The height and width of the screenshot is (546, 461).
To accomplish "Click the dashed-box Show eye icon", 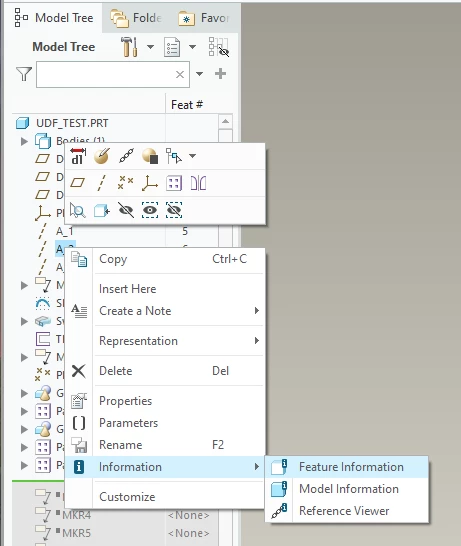I will click(x=150, y=210).
